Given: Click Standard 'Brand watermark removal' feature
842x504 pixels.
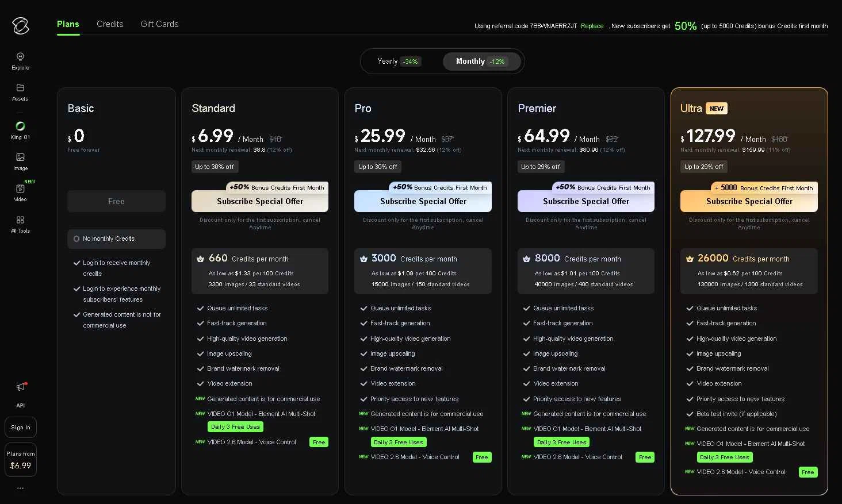Looking at the screenshot, I should tap(243, 368).
